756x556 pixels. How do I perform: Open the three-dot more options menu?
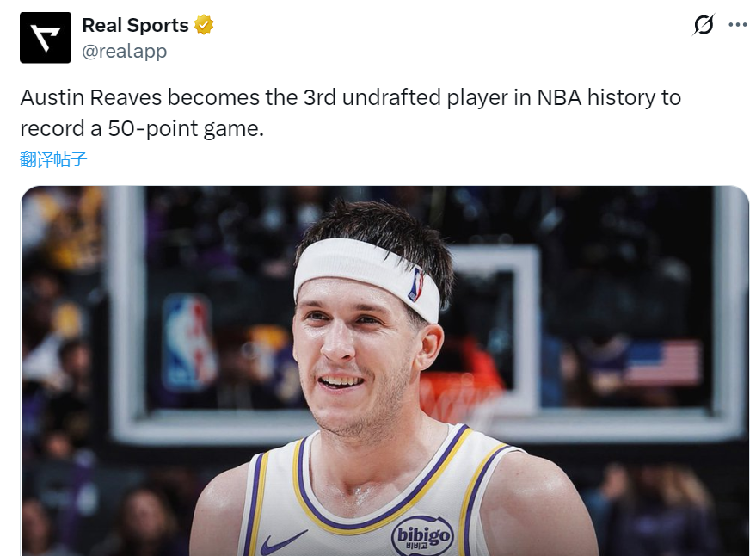click(x=737, y=25)
